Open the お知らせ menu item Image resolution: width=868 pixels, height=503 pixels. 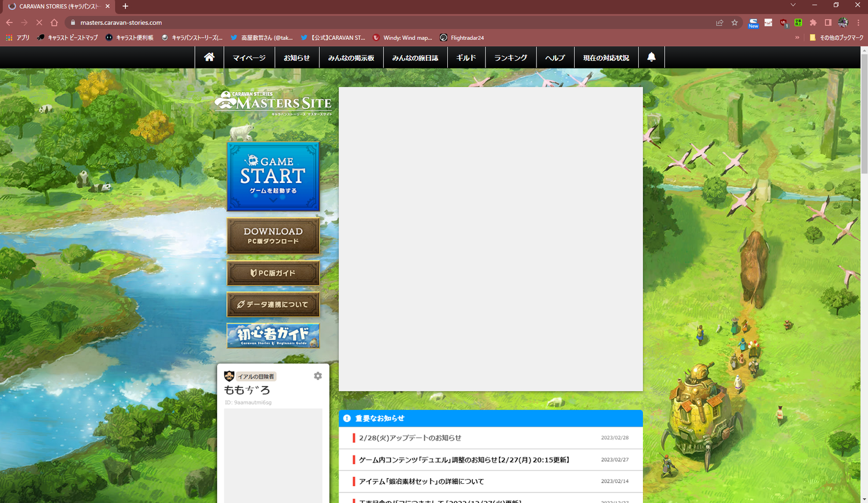tap(297, 58)
